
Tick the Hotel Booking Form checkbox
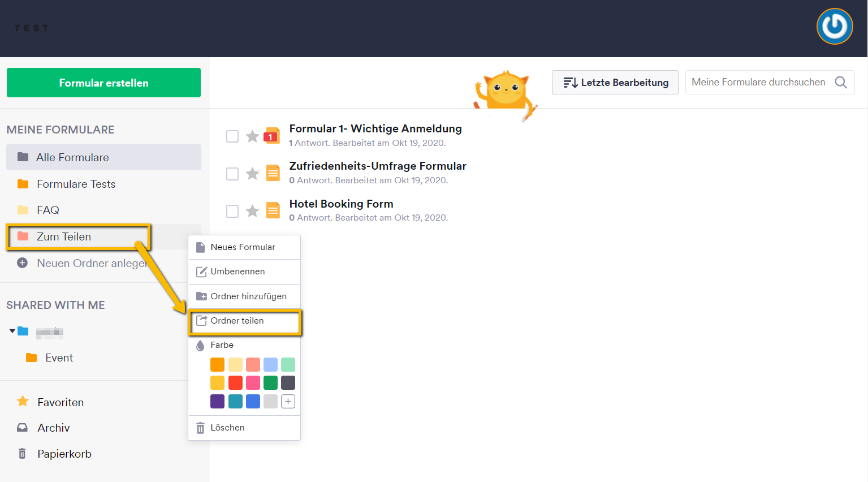232,211
